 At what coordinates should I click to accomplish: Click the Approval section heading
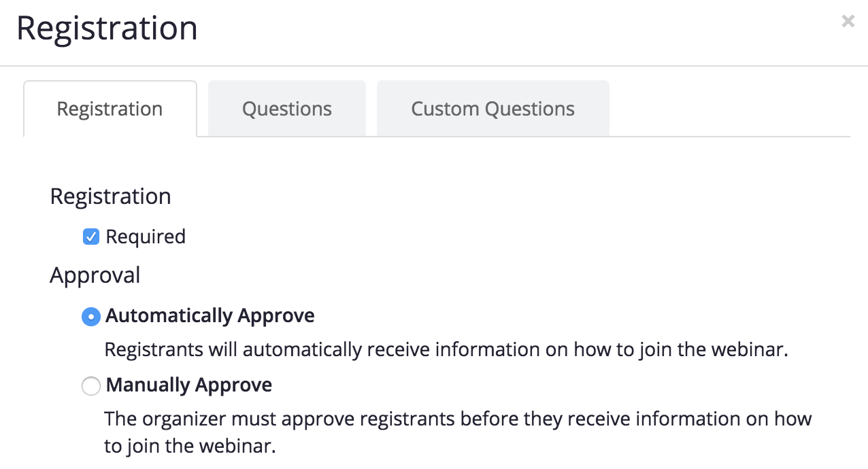[x=95, y=275]
